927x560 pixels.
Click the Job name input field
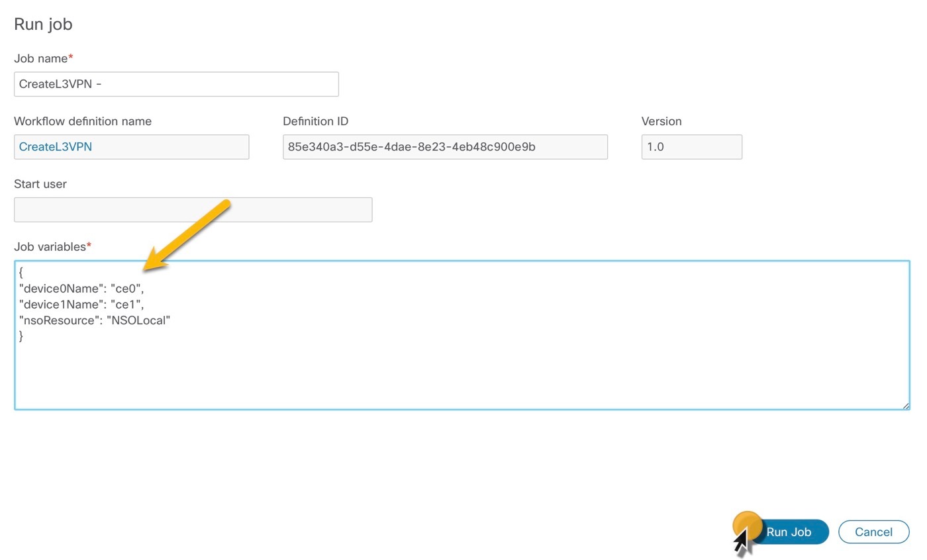click(x=175, y=83)
